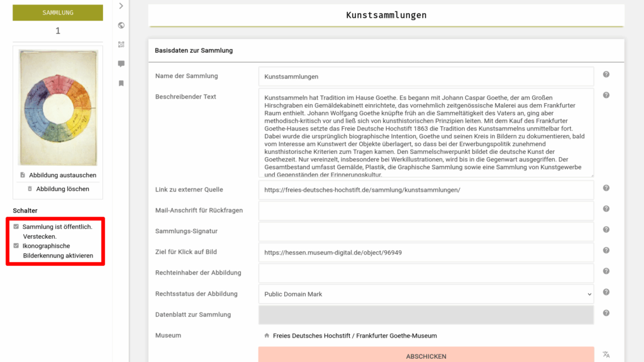Show help for Datenblatt zur Sammlung
The image size is (644, 362).
click(x=606, y=313)
